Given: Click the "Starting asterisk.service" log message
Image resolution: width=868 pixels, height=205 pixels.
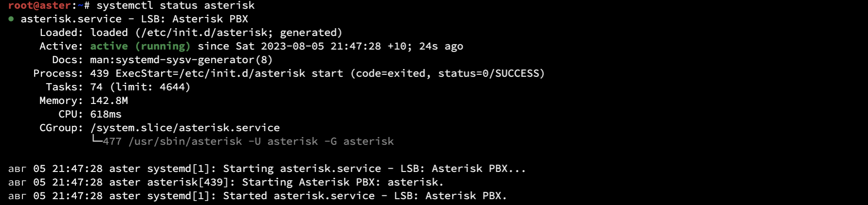Looking at the screenshot, I should 302,169.
